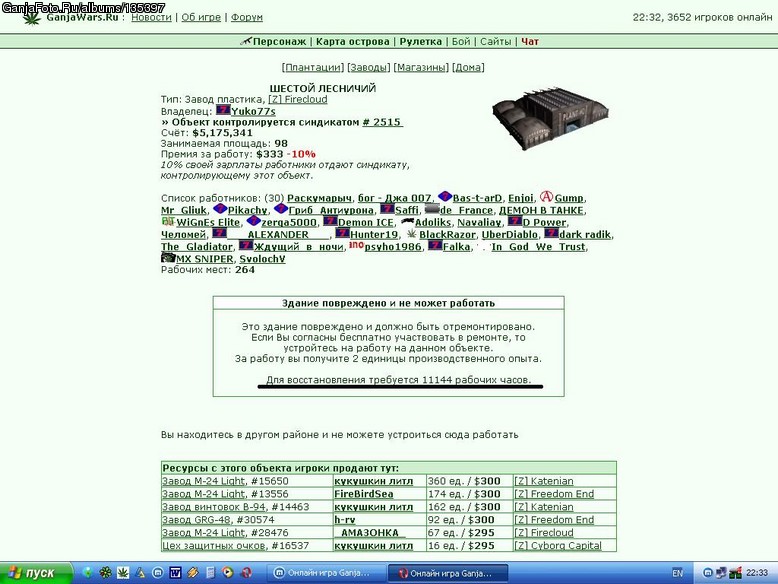Click the taskbar clock showing 22:33
Image resolution: width=778 pixels, height=584 pixels.
757,573
